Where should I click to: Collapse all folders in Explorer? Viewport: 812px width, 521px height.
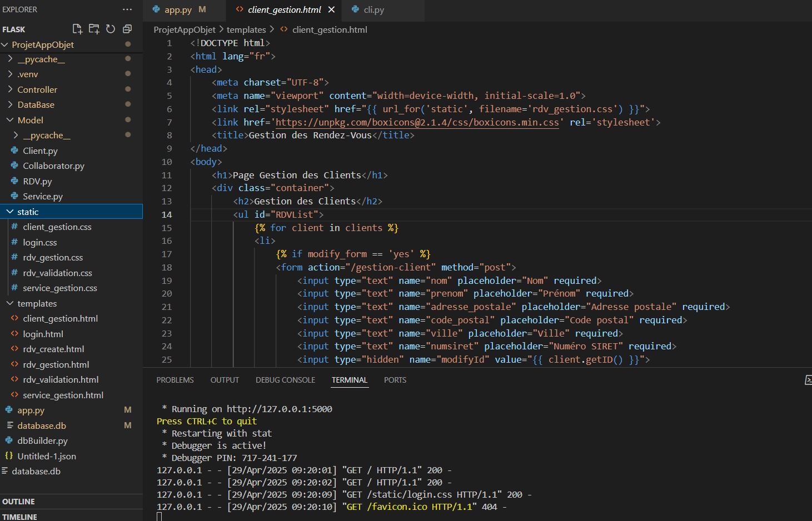(127, 29)
